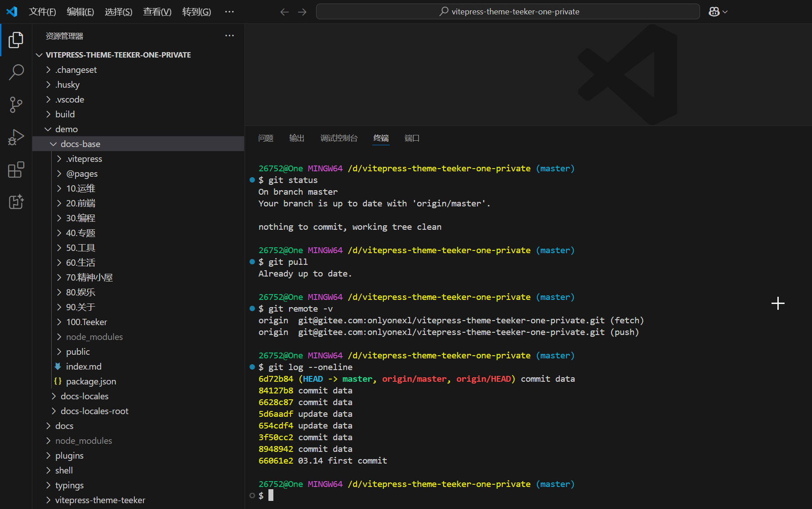Click the git pull command decoration dot
This screenshot has width=812, height=509.
252,262
